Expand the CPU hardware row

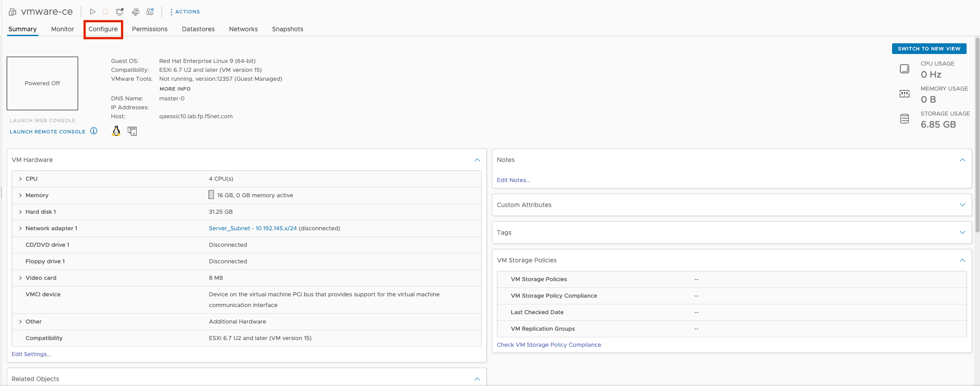point(21,179)
